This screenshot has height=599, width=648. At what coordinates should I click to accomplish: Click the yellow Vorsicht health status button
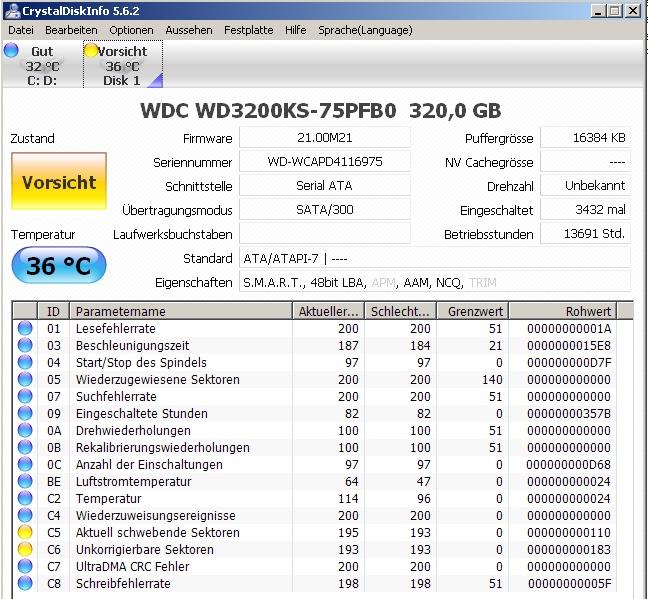click(59, 181)
